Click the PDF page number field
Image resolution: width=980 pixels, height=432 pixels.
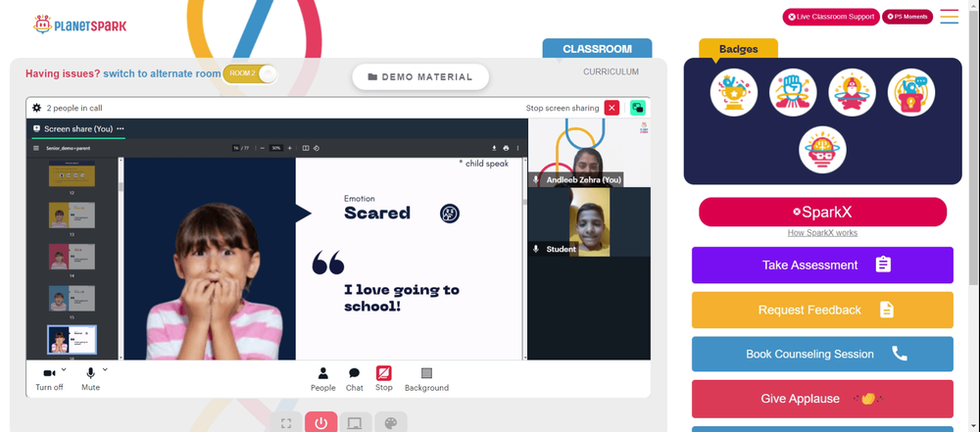236,148
